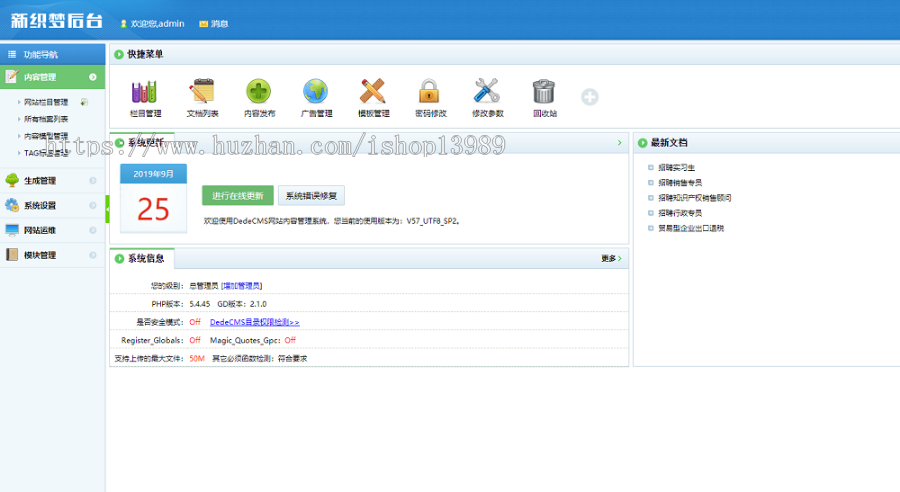
Task: Open 模板管理 pencil-ruler icon
Action: pyautogui.click(x=373, y=92)
